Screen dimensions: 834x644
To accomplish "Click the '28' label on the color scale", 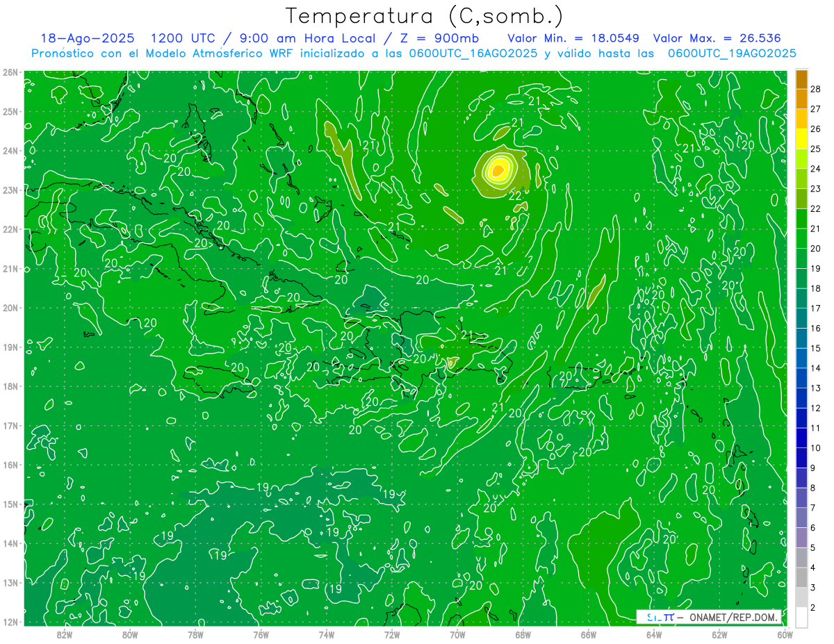I will (815, 89).
